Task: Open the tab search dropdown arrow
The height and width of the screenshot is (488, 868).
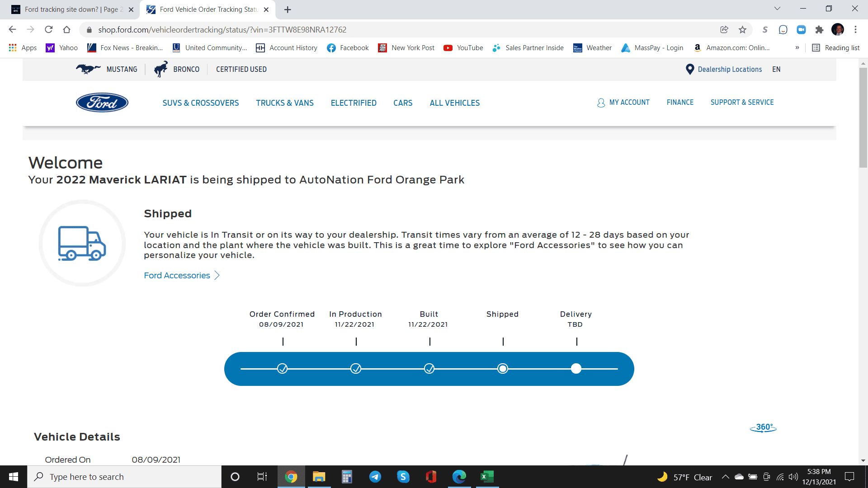Action: 777,9
